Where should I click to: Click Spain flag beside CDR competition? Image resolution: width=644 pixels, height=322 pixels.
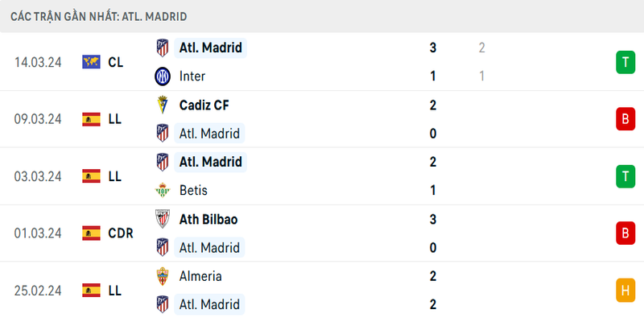click(91, 233)
